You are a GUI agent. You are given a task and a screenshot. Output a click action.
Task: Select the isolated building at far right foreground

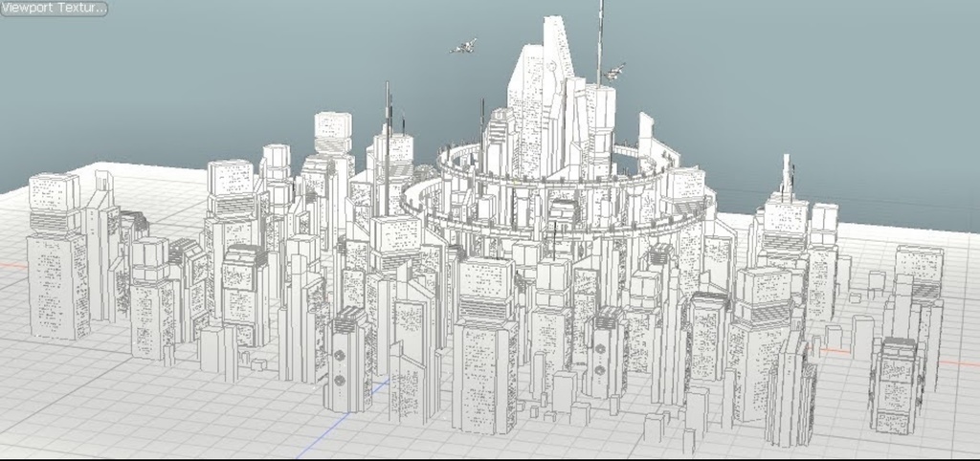point(897,384)
